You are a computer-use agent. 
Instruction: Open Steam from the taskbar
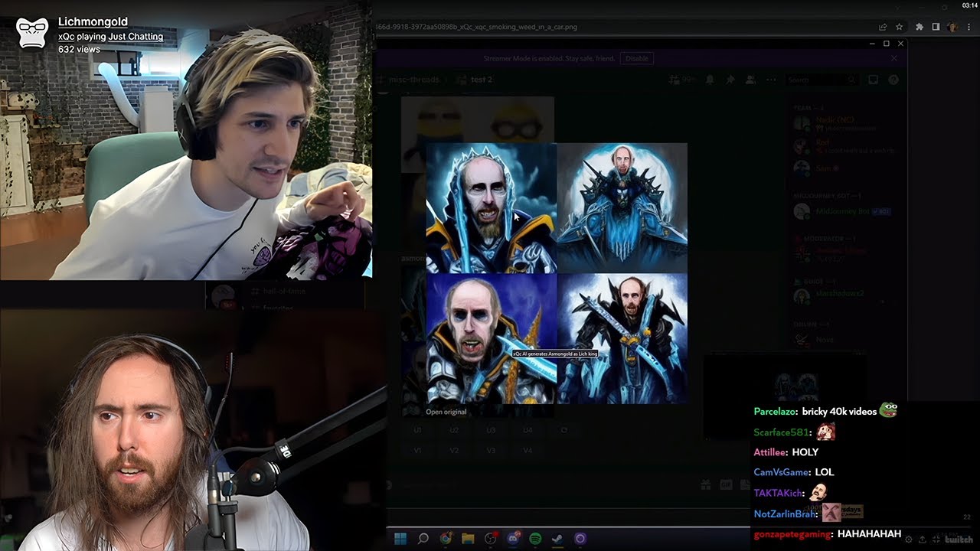click(558, 539)
